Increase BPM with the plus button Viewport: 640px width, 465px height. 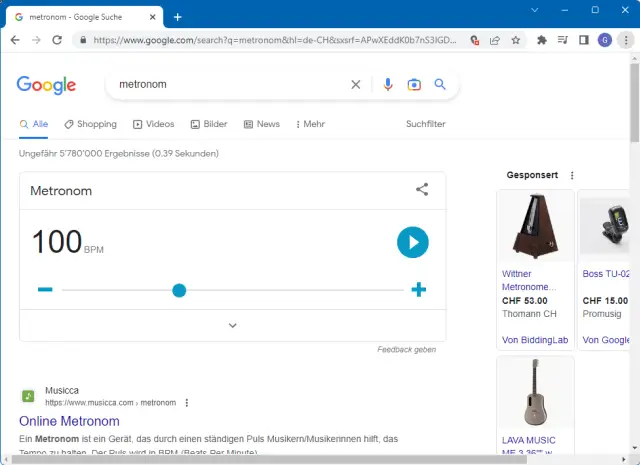click(418, 289)
